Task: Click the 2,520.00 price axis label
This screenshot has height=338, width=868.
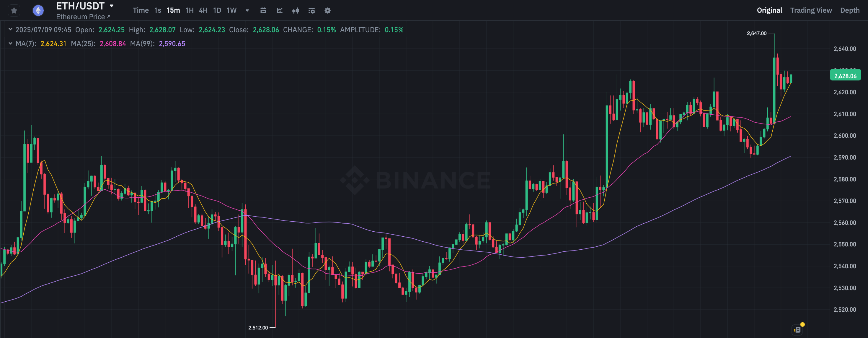Action: [844, 309]
